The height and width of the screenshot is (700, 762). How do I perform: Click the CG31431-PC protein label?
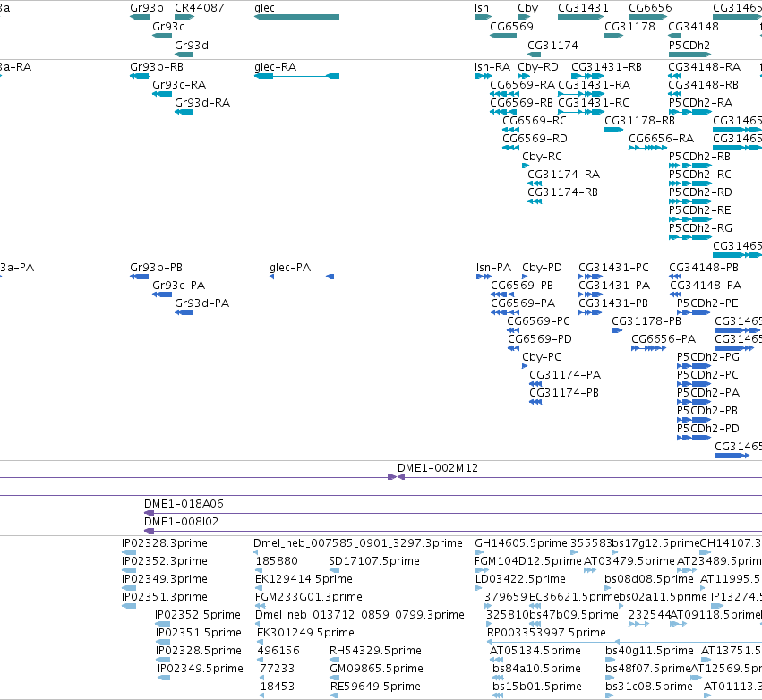click(x=613, y=267)
